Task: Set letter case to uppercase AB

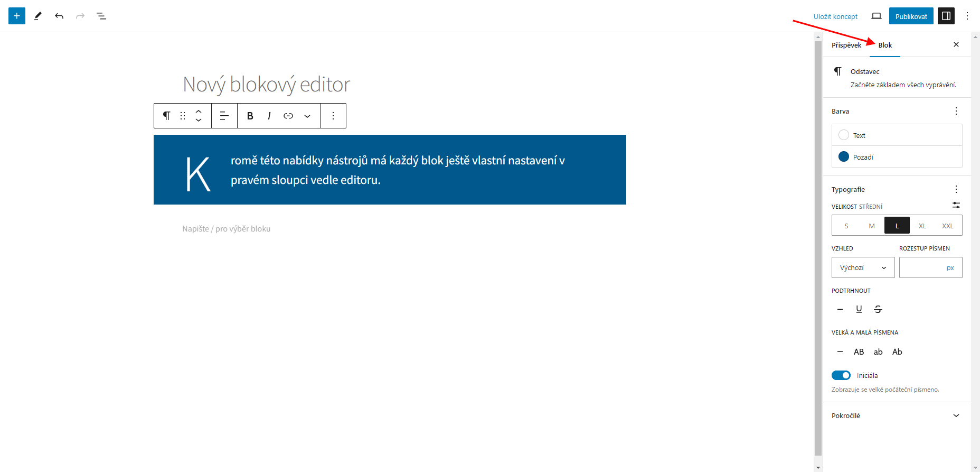Action: click(x=859, y=351)
